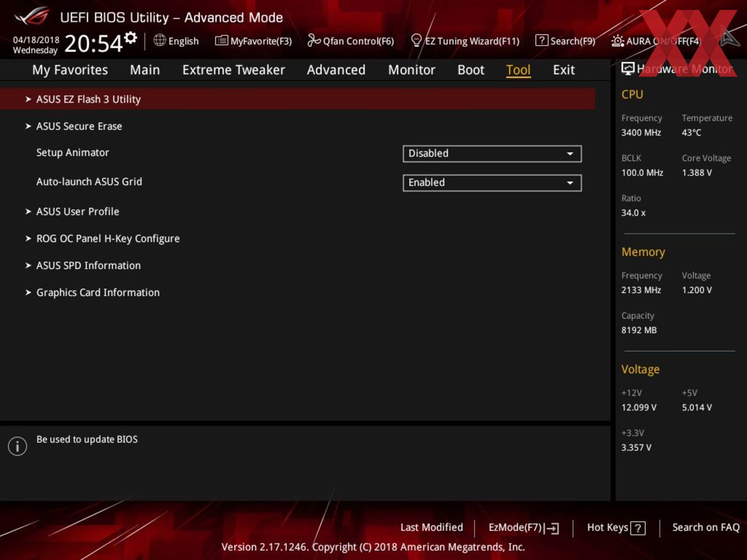
Task: Open time settings gear icon
Action: 131,37
